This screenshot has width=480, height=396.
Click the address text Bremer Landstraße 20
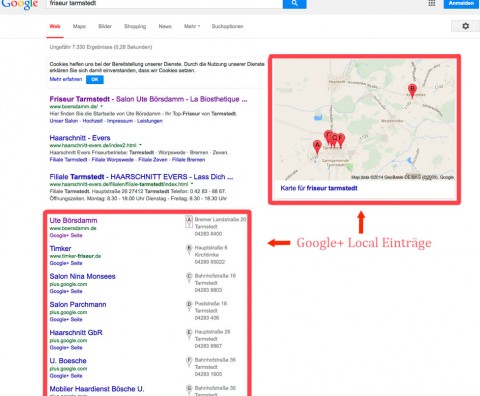click(x=220, y=219)
